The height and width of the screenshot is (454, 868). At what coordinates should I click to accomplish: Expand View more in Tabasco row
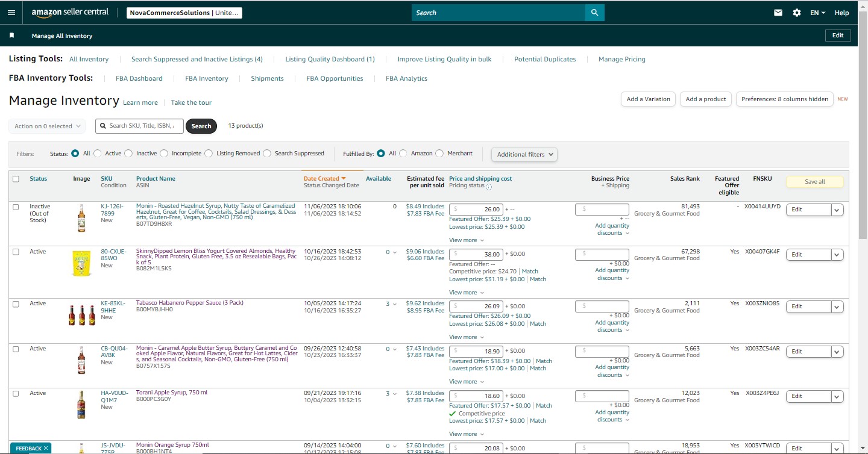467,337
